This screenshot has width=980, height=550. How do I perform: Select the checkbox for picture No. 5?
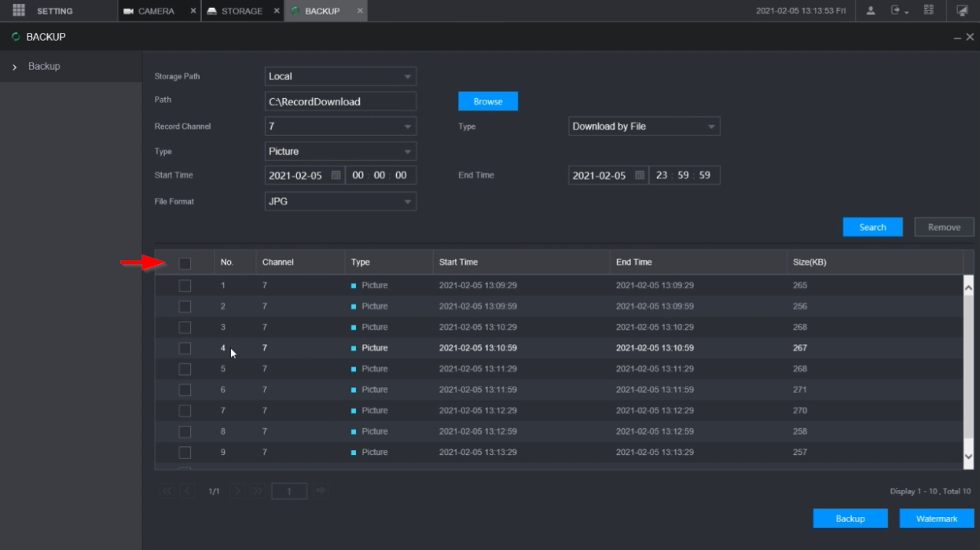pyautogui.click(x=185, y=368)
